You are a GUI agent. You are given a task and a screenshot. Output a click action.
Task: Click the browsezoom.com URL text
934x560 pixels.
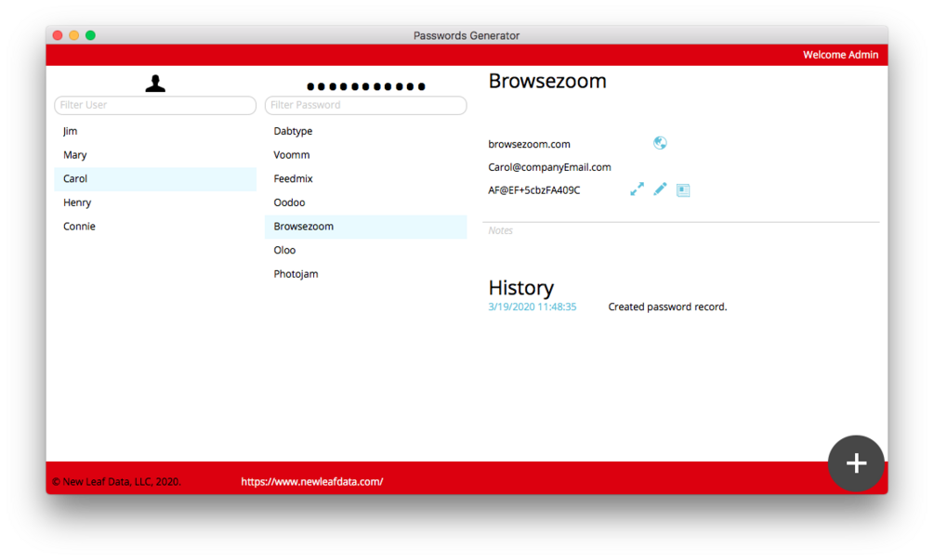click(x=529, y=144)
